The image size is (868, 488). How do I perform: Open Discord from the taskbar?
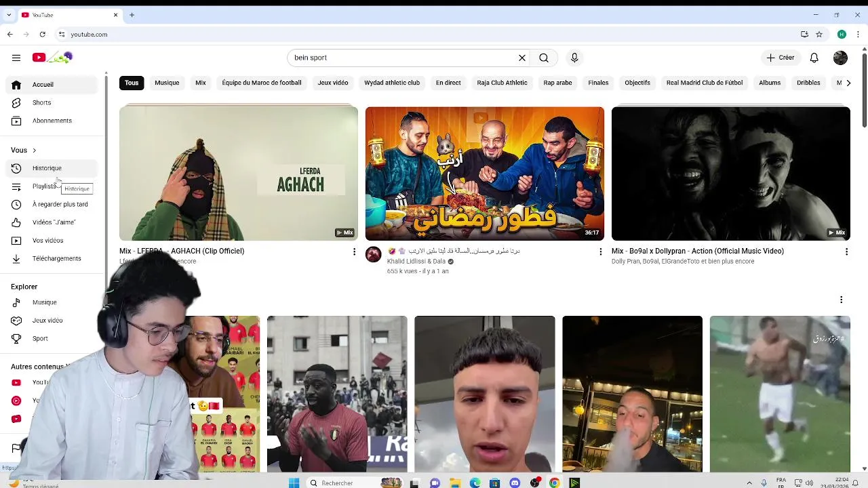(x=515, y=483)
